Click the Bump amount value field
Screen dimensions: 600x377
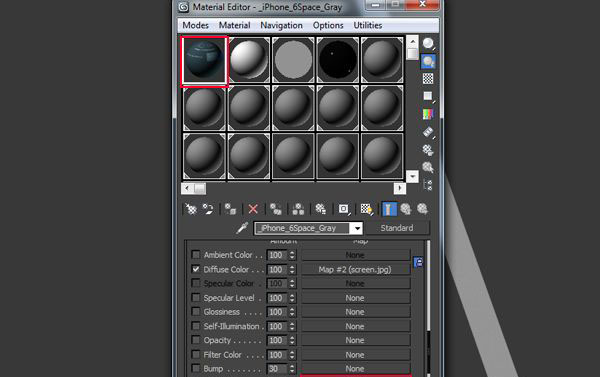click(x=277, y=369)
